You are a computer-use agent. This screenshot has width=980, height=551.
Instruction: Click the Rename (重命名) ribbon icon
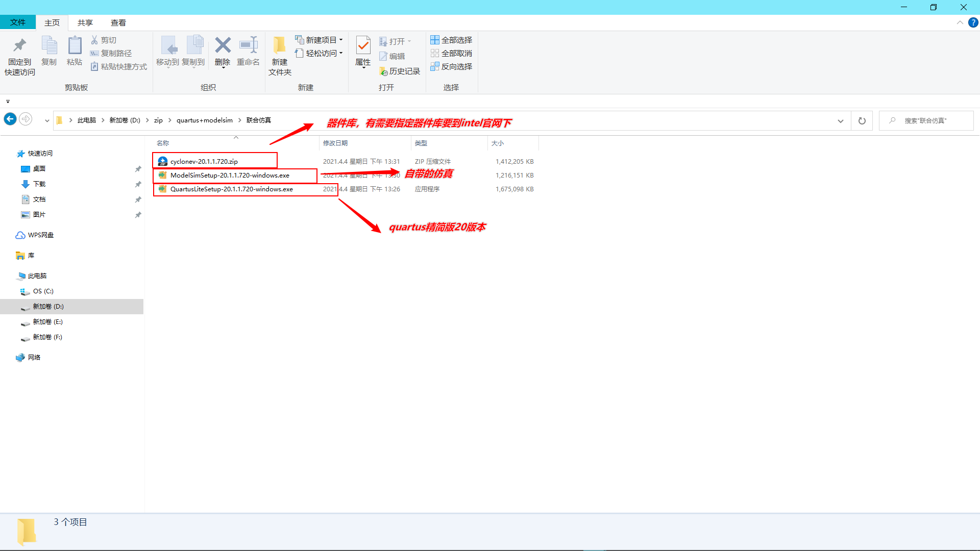248,46
